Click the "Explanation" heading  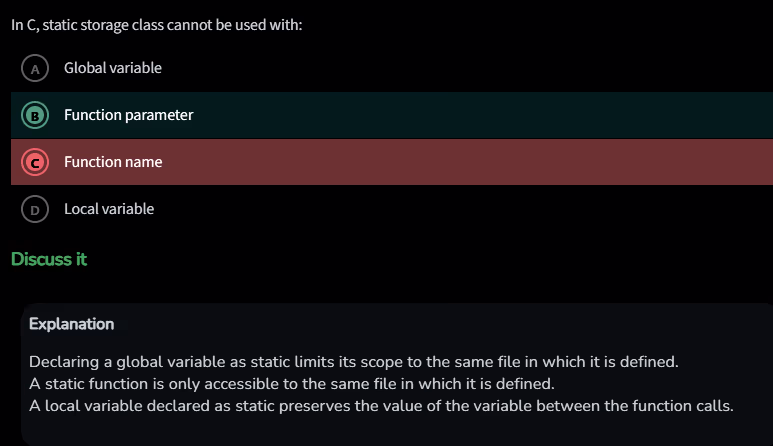click(71, 324)
